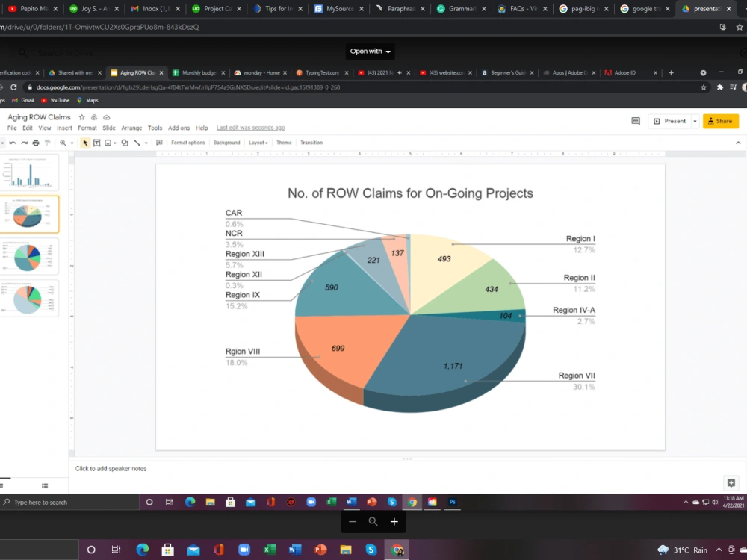
Task: Expand the Open with dropdown
Action: pyautogui.click(x=371, y=52)
